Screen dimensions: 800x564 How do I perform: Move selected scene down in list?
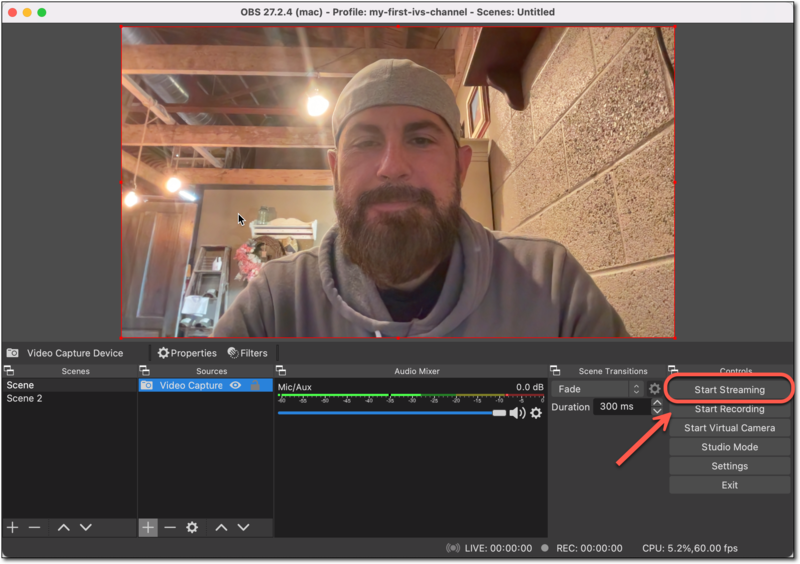click(x=86, y=527)
